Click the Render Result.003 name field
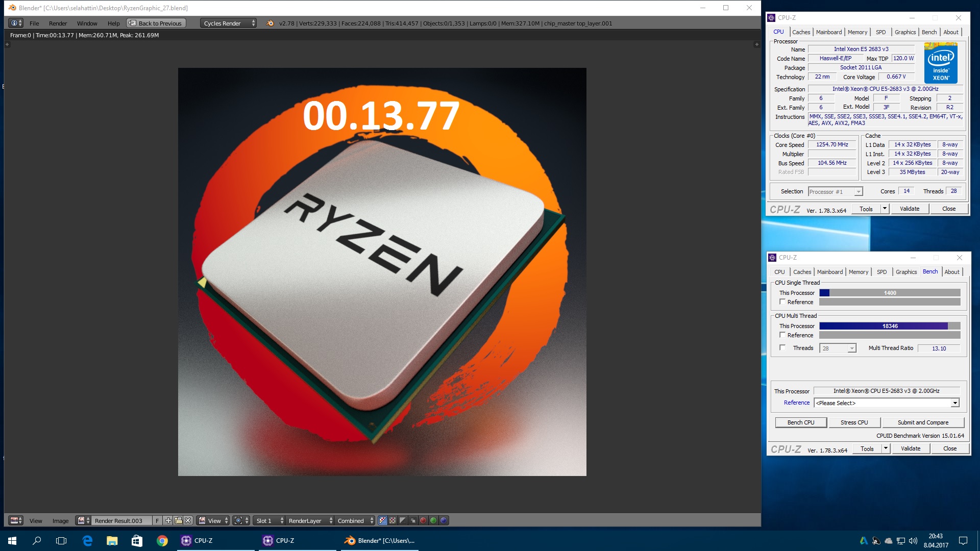The width and height of the screenshot is (980, 551). (121, 520)
